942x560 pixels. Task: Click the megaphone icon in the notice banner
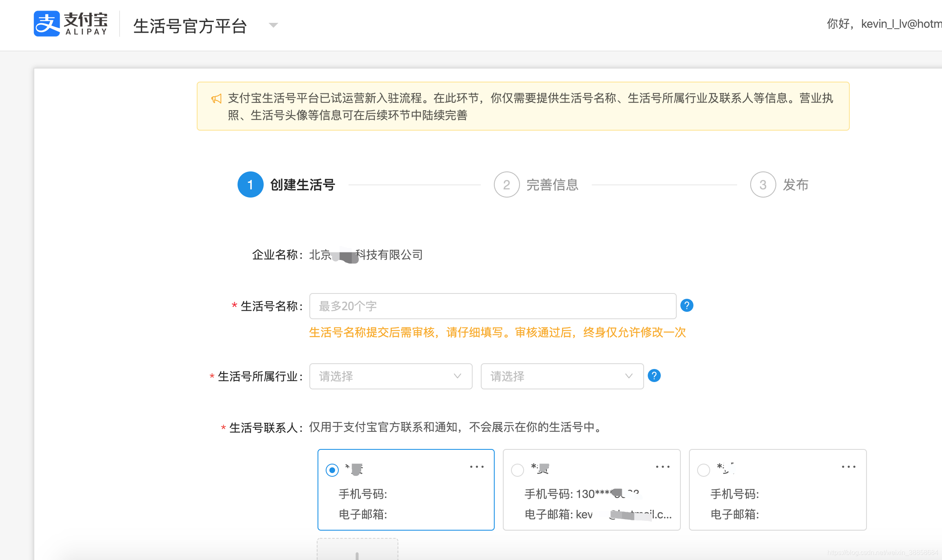pos(216,99)
